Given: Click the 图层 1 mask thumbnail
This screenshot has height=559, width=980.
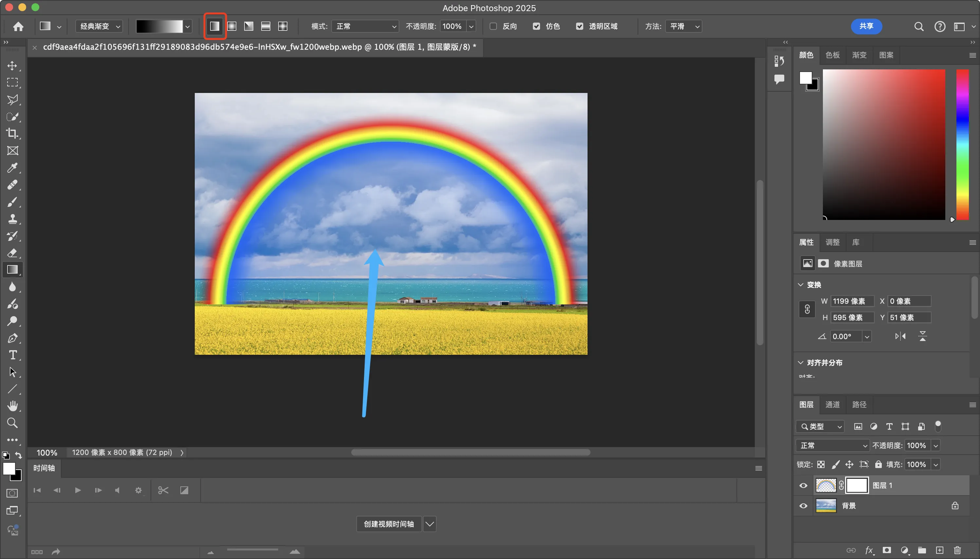Looking at the screenshot, I should pyautogui.click(x=857, y=485).
